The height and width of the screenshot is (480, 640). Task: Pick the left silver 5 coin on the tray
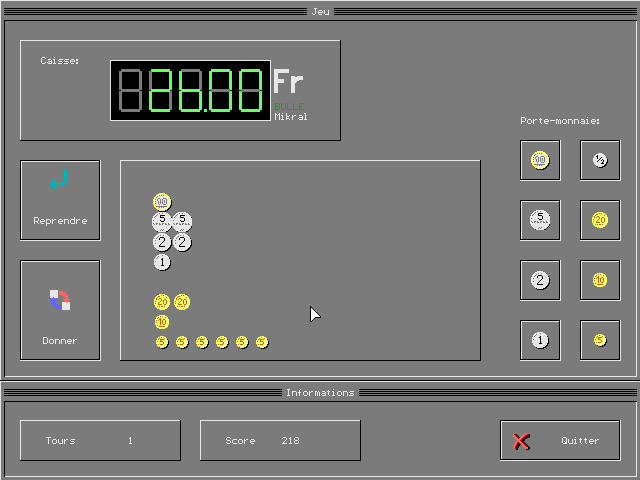(162, 221)
